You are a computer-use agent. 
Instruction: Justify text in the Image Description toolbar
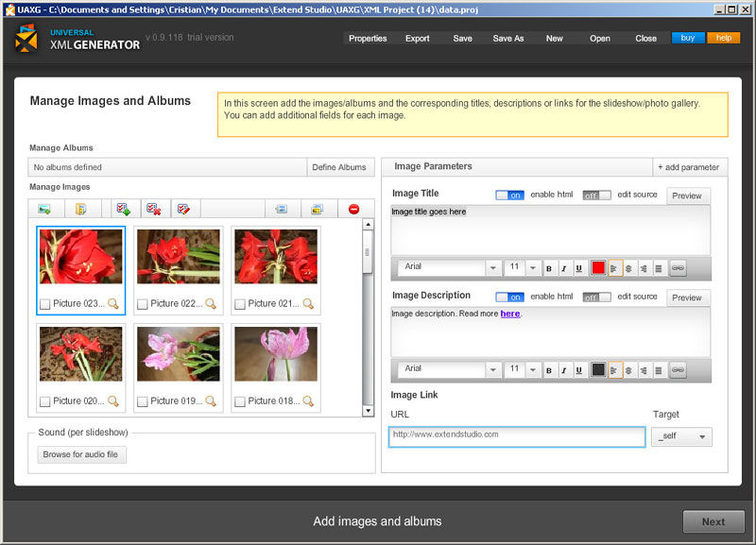pyautogui.click(x=659, y=369)
